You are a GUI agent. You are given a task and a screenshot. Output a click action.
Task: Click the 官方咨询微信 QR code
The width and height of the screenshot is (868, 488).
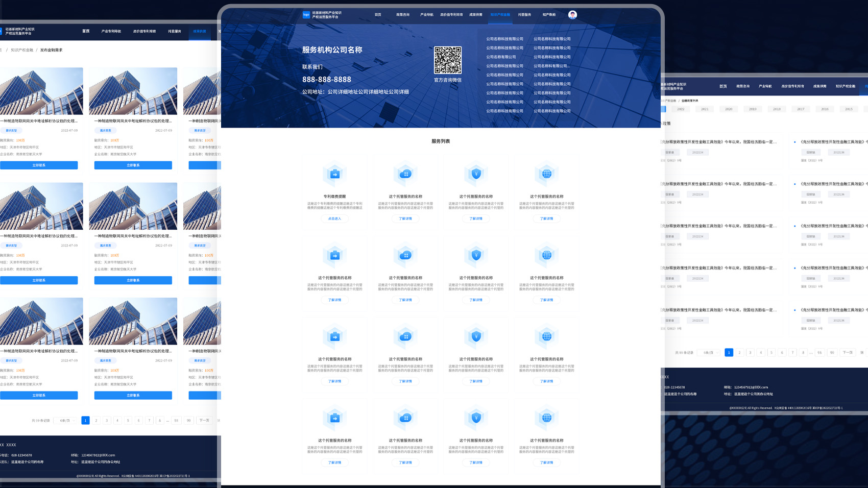448,60
